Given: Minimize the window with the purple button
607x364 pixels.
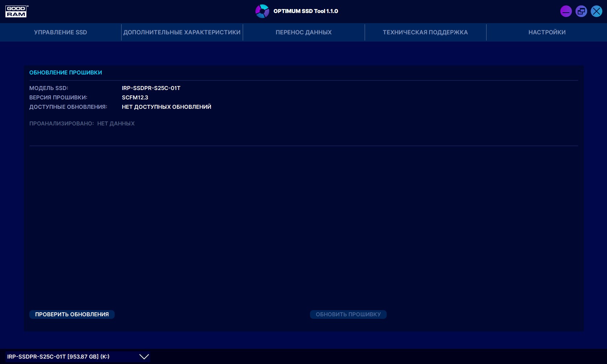Looking at the screenshot, I should [566, 11].
